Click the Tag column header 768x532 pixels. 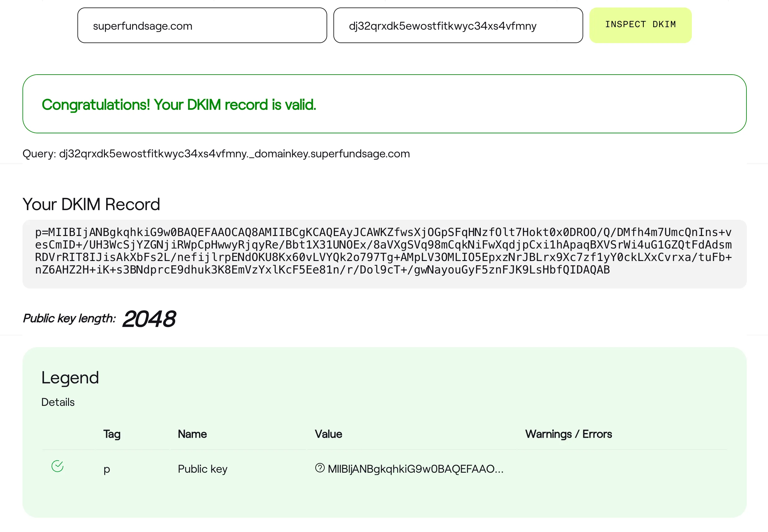pyautogui.click(x=112, y=434)
